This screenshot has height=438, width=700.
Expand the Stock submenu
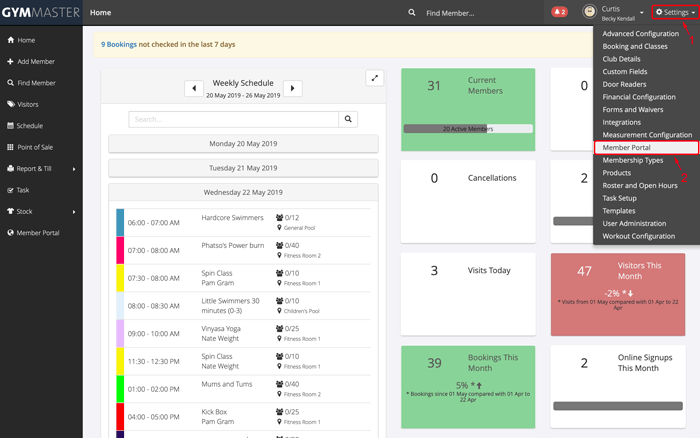pyautogui.click(x=40, y=212)
